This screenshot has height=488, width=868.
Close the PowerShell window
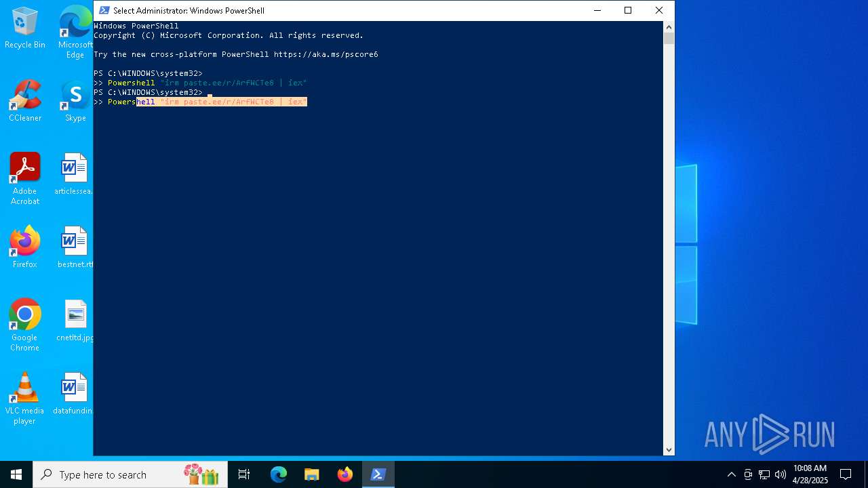pos(659,10)
